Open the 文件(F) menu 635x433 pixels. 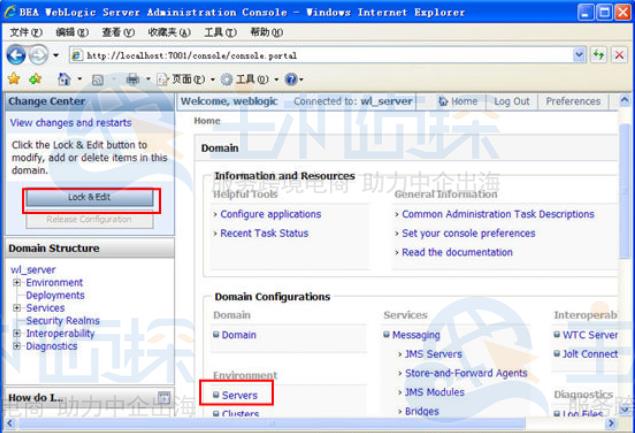pyautogui.click(x=26, y=32)
